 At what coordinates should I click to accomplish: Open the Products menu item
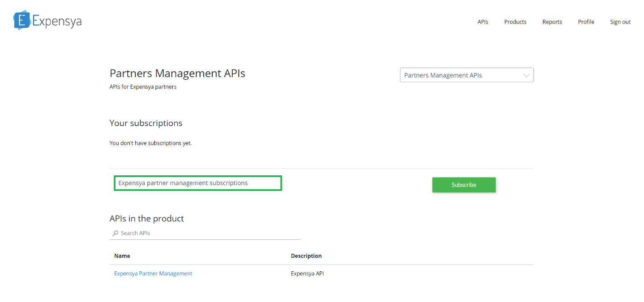(x=515, y=22)
